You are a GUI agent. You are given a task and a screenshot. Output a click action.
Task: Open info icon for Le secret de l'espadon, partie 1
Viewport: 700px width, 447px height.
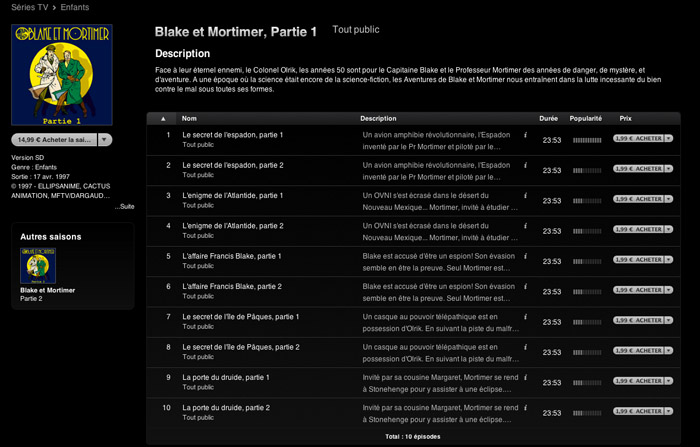[x=525, y=135]
